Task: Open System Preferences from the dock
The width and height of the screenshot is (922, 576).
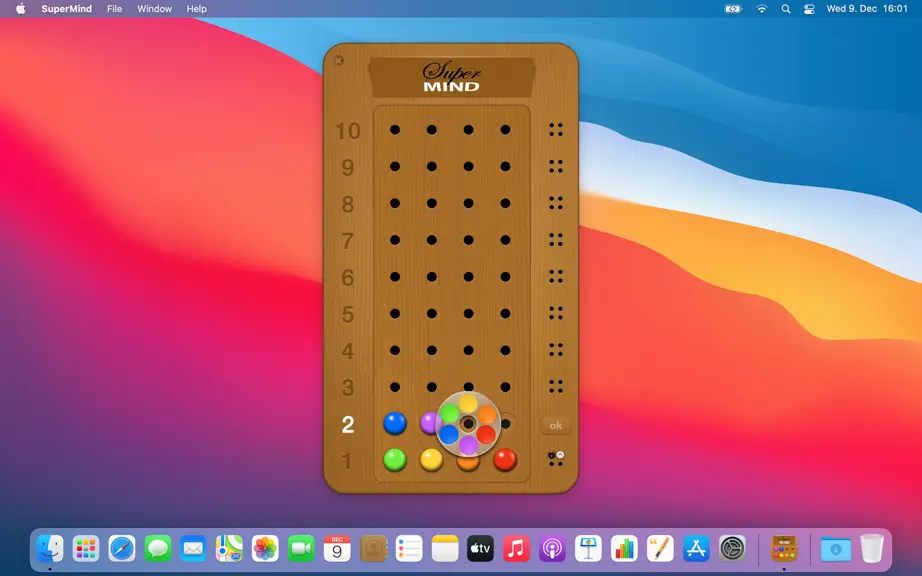Action: (733, 549)
